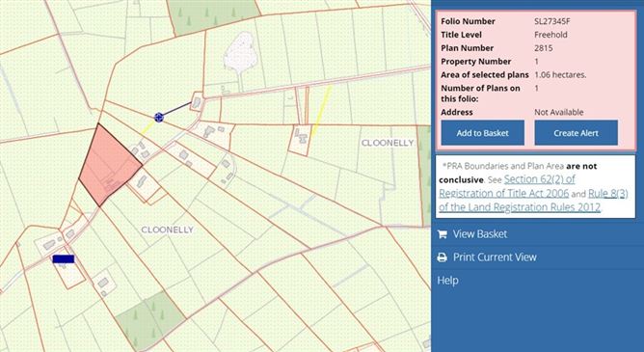Screen dimensions: 644x352
Task: Open Rule 8(3) of the Land Registration Rules link
Action: click(533, 200)
